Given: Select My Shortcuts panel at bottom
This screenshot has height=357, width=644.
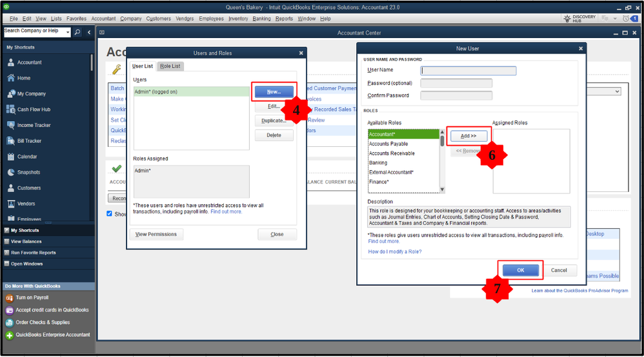Looking at the screenshot, I should [25, 230].
